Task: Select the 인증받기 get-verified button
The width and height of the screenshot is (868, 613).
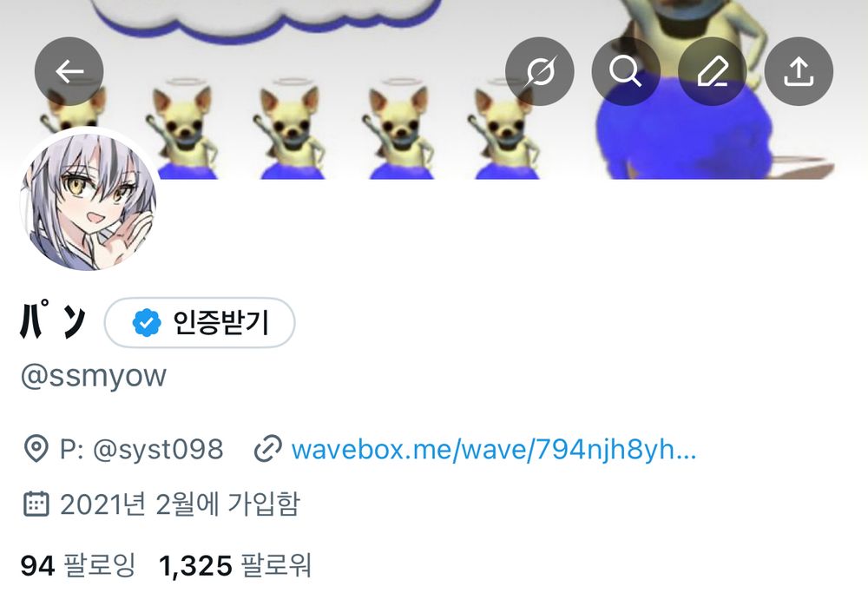Action: 200,323
